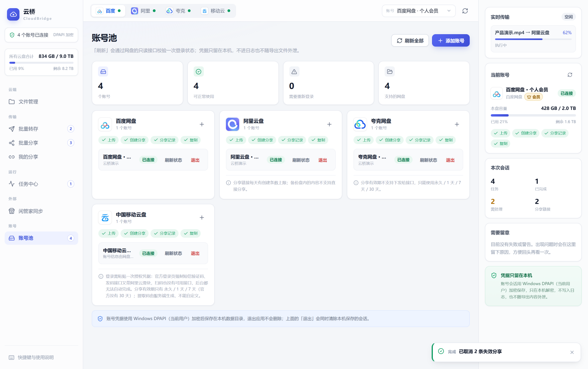Log out the 夸克网盘 account
The width and height of the screenshot is (588, 369).
(450, 160)
